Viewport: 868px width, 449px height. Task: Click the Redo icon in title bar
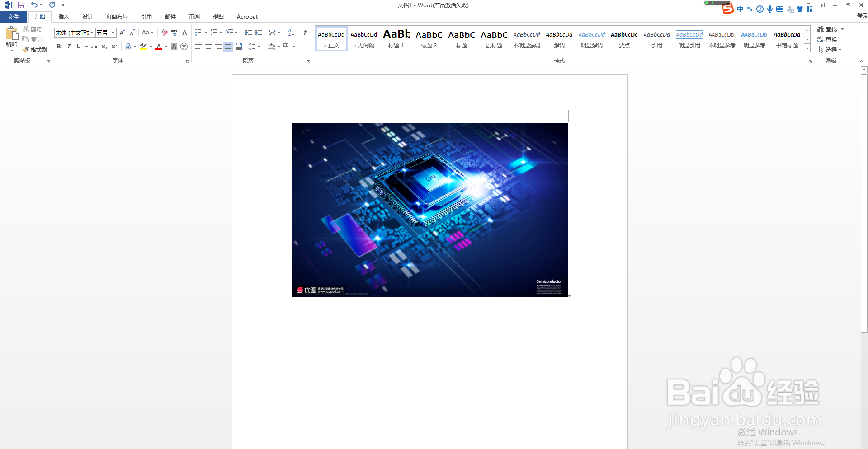(x=52, y=5)
